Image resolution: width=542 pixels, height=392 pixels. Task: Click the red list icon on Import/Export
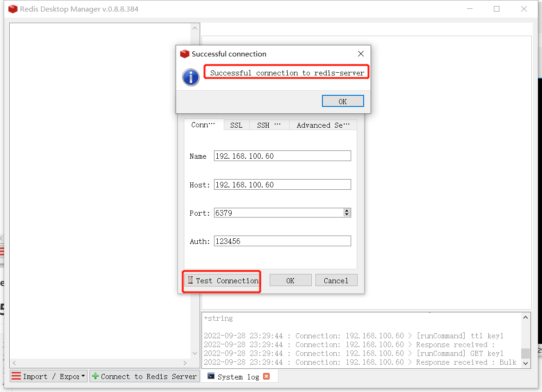pyautogui.click(x=16, y=376)
